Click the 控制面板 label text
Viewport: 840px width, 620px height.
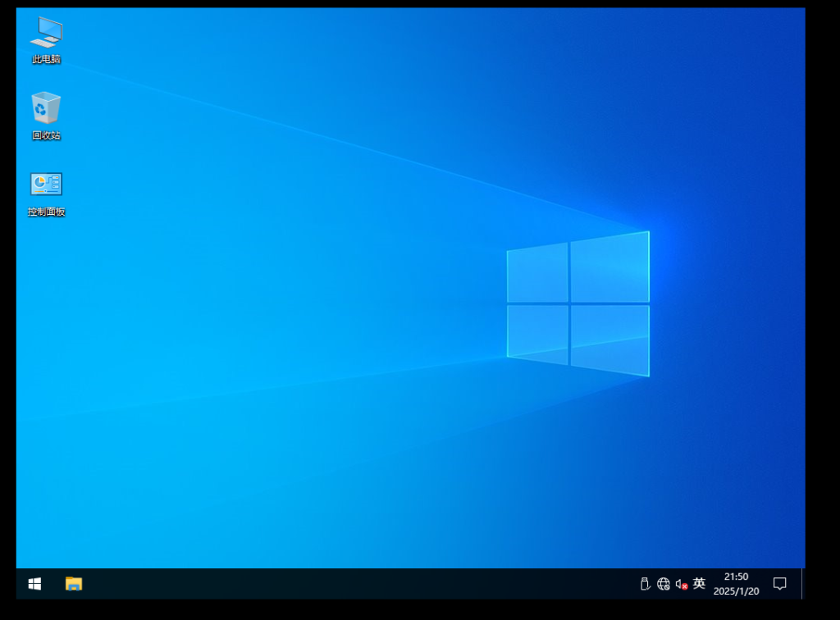(x=46, y=212)
